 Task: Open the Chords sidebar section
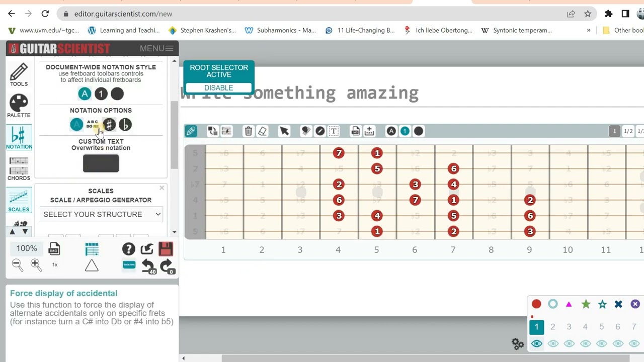point(19,168)
